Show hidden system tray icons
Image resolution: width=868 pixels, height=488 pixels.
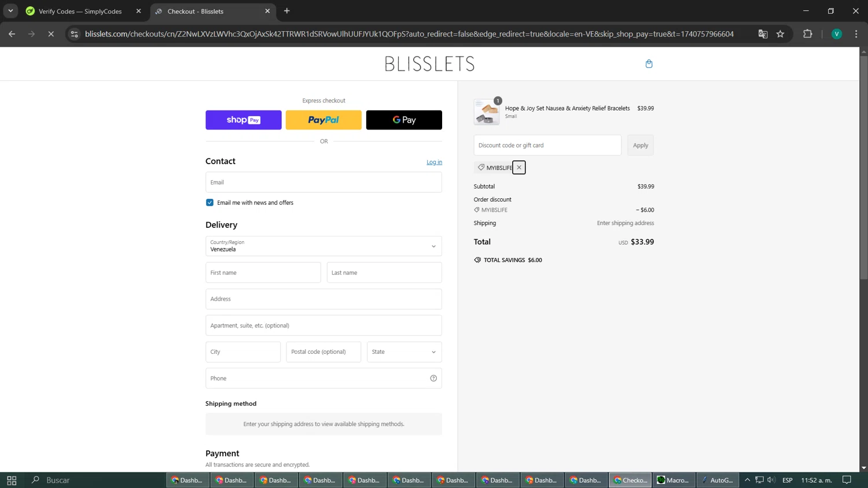click(747, 480)
